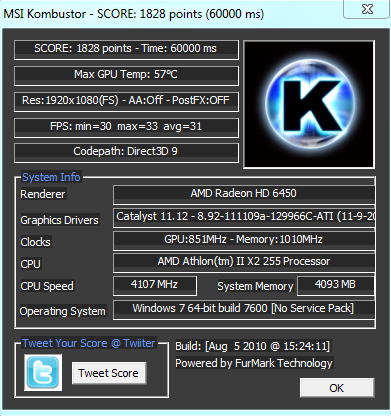The width and height of the screenshot is (391, 416).
Task: Select the Codepath Direct3D 9 field
Action: 126,153
